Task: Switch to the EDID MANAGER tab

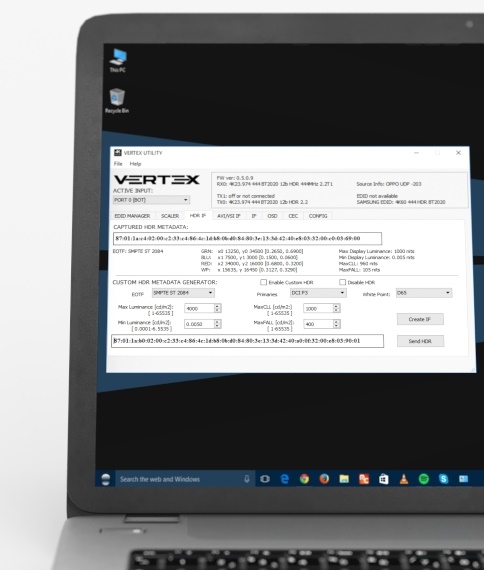Action: [132, 216]
